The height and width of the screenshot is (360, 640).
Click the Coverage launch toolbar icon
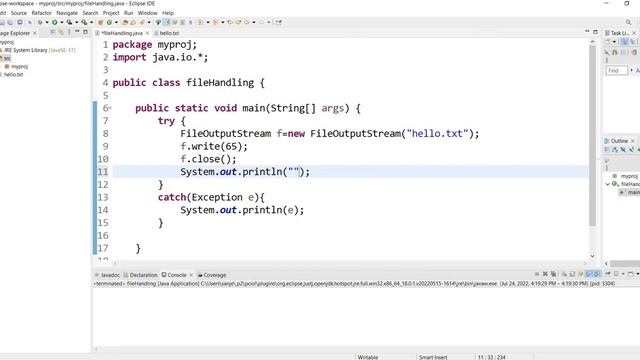(x=69, y=22)
